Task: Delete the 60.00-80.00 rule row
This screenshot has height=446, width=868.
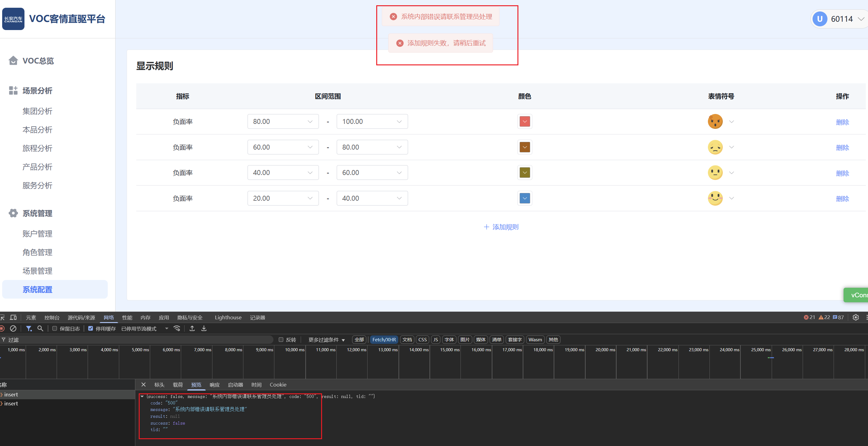Action: pos(842,147)
